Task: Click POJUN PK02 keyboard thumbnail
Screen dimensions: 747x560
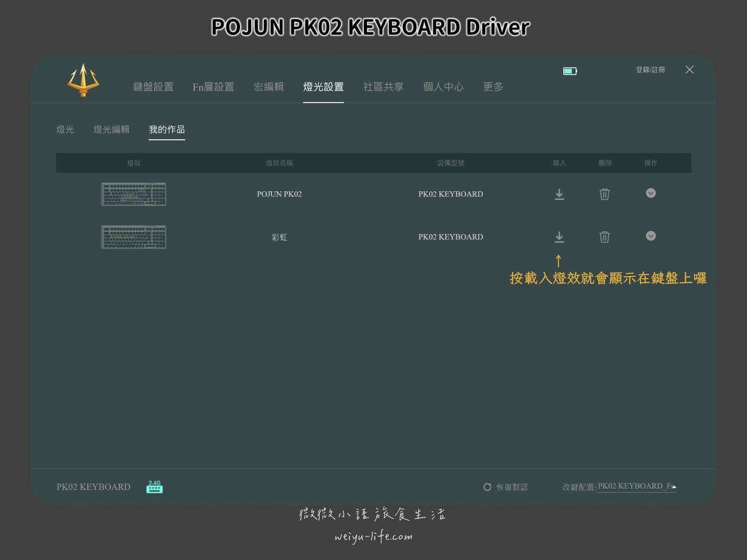Action: click(x=133, y=194)
